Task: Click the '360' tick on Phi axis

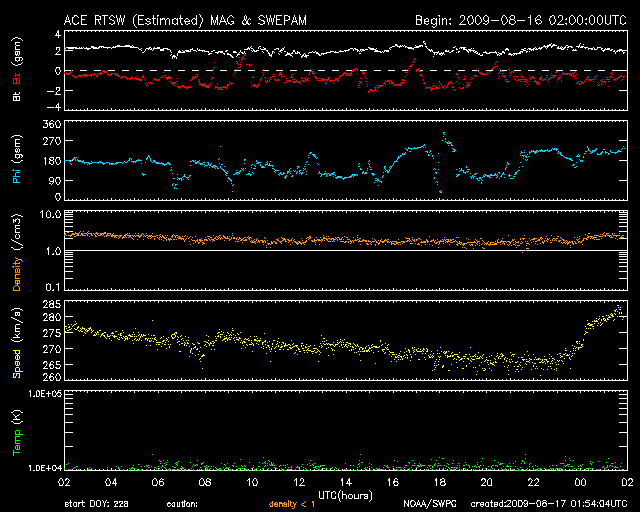Action: [52, 124]
